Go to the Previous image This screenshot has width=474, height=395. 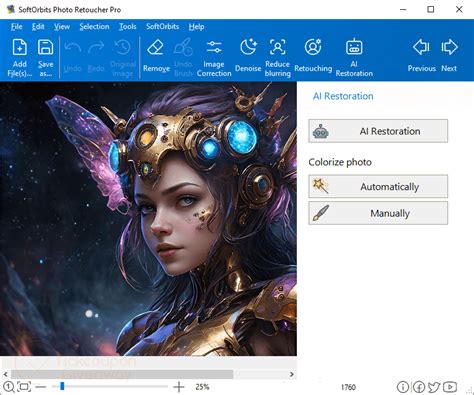tap(421, 56)
